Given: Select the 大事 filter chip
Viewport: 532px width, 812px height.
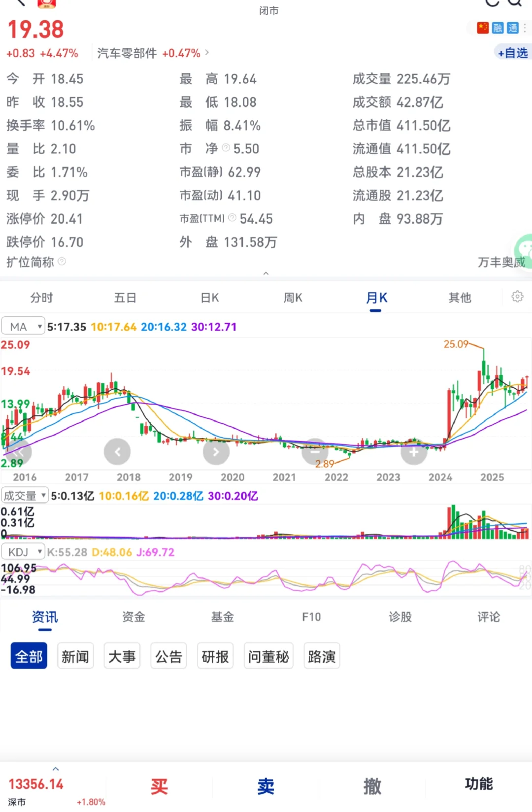Looking at the screenshot, I should pyautogui.click(x=122, y=656).
